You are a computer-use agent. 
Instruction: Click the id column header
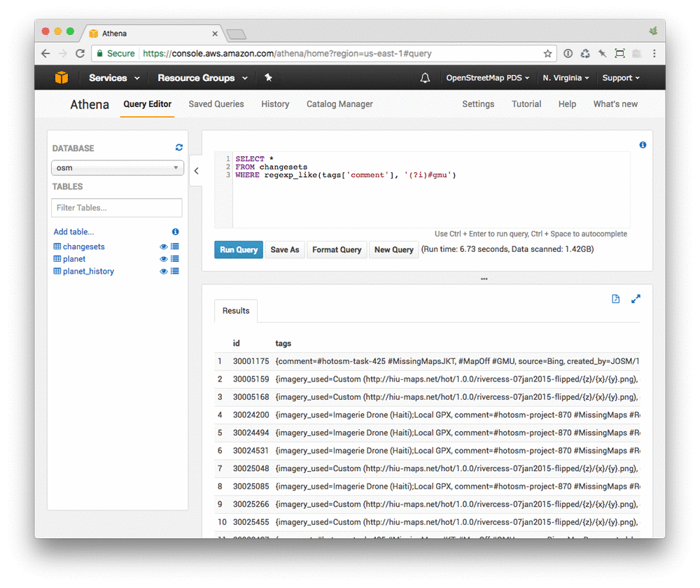tap(236, 343)
